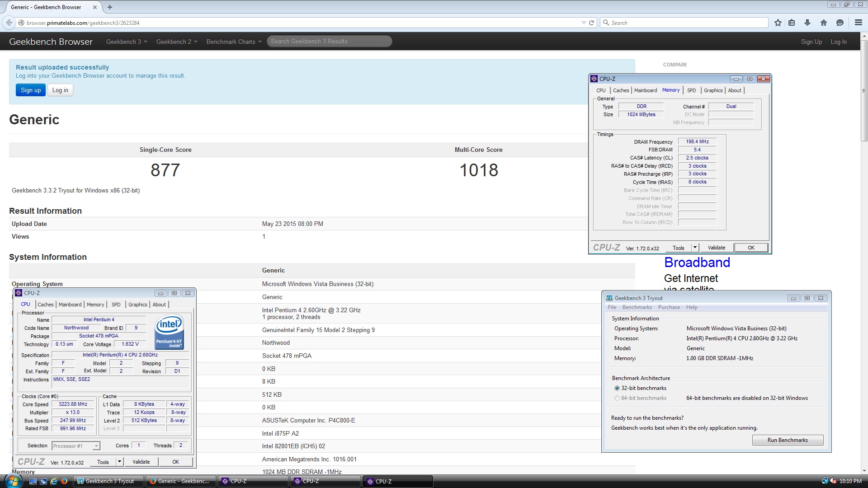The image size is (868, 488).
Task: Click Validate in CPU-Z Memory window
Action: (x=717, y=248)
